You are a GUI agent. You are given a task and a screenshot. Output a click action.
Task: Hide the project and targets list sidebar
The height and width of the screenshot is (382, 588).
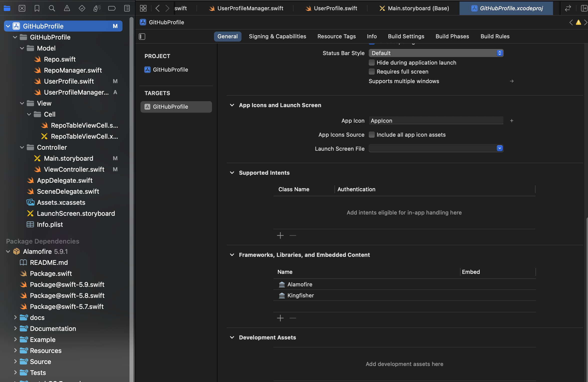tap(142, 37)
